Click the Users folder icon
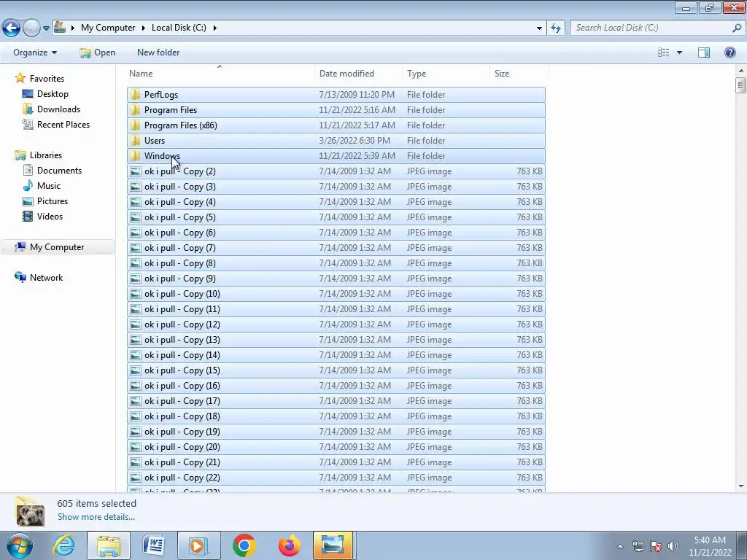 click(135, 141)
